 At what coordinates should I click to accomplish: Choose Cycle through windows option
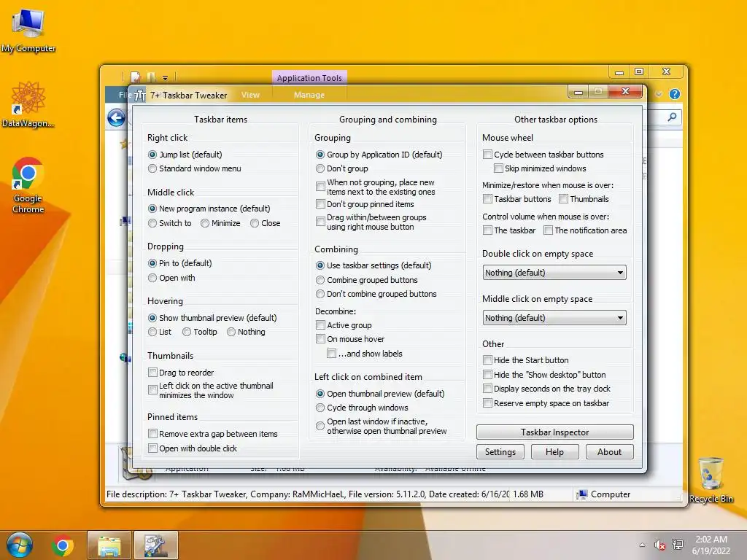click(362, 408)
